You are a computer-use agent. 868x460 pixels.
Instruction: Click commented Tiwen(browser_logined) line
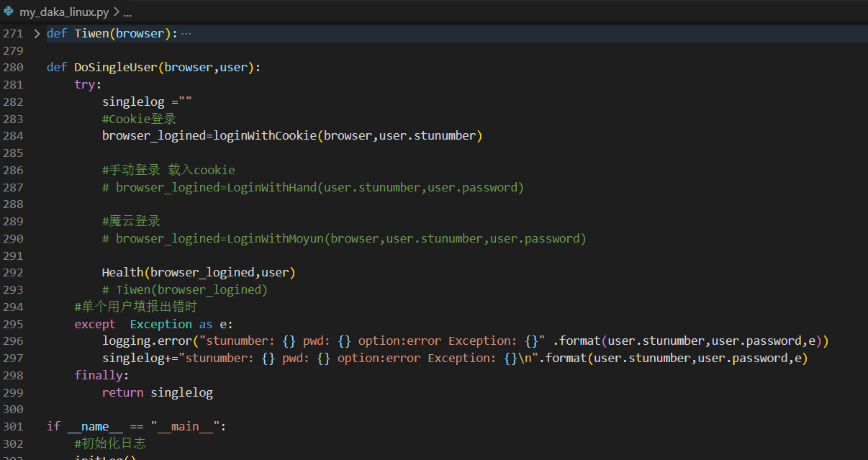pos(185,289)
